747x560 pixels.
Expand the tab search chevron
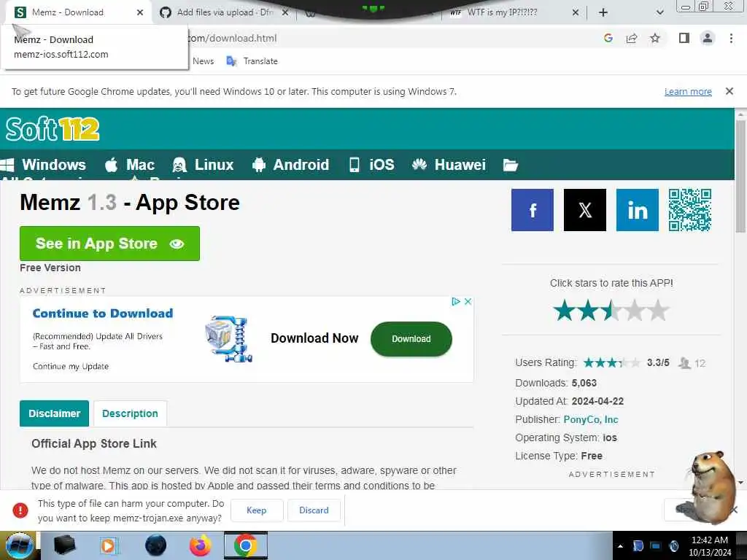click(x=659, y=12)
